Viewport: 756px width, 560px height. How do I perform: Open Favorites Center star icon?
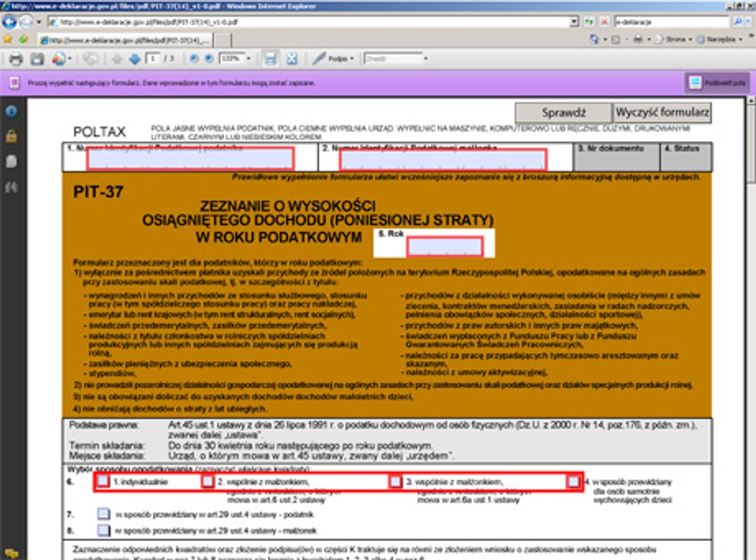[x=8, y=39]
